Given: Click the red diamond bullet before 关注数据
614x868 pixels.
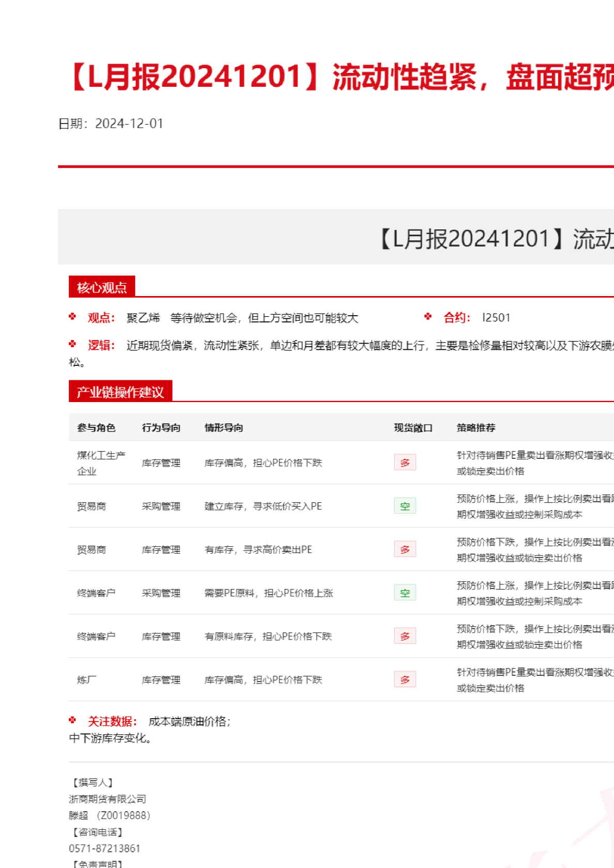Looking at the screenshot, I should coord(72,720).
